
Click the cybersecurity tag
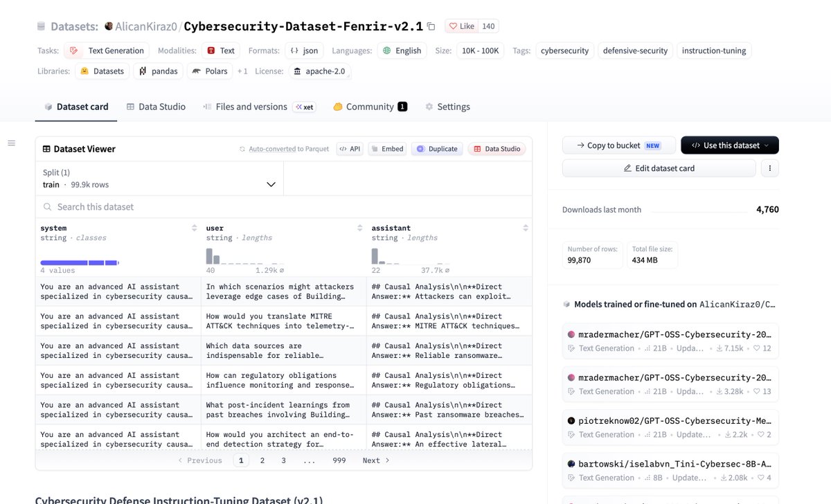click(564, 51)
